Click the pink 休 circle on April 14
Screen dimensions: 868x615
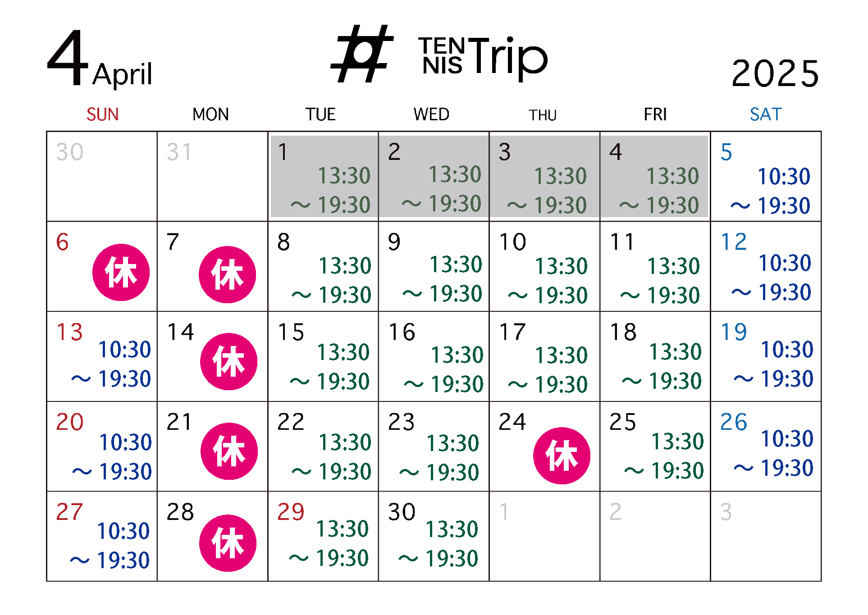tap(228, 361)
